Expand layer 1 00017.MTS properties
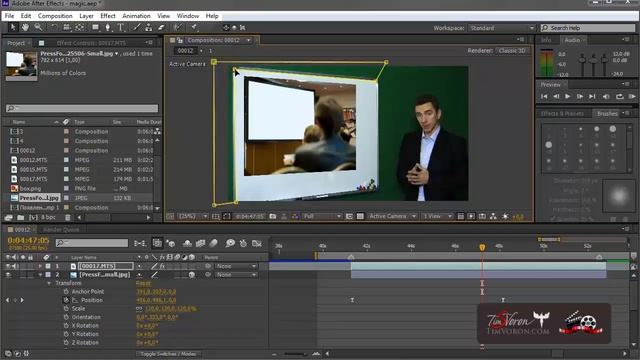 [40, 266]
